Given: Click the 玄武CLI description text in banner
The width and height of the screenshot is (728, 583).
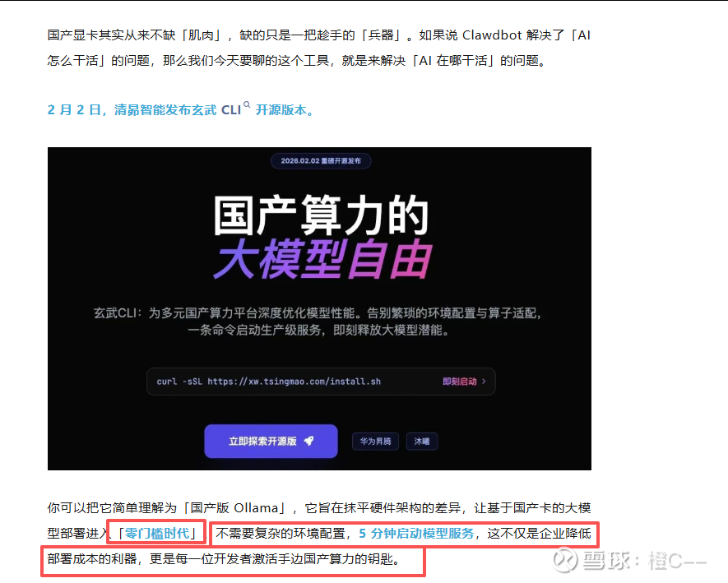Looking at the screenshot, I should click(318, 322).
